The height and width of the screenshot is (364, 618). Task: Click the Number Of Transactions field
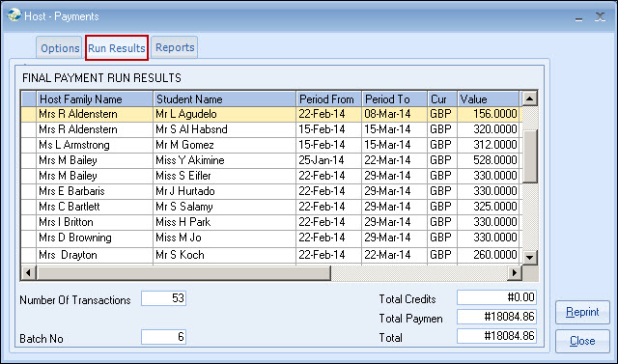[x=163, y=298]
